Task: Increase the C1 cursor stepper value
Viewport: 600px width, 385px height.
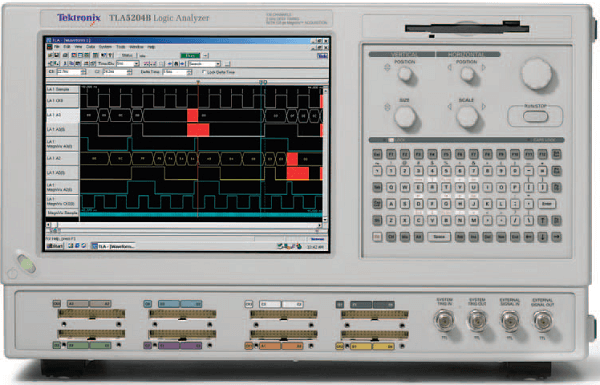Action: (x=83, y=71)
